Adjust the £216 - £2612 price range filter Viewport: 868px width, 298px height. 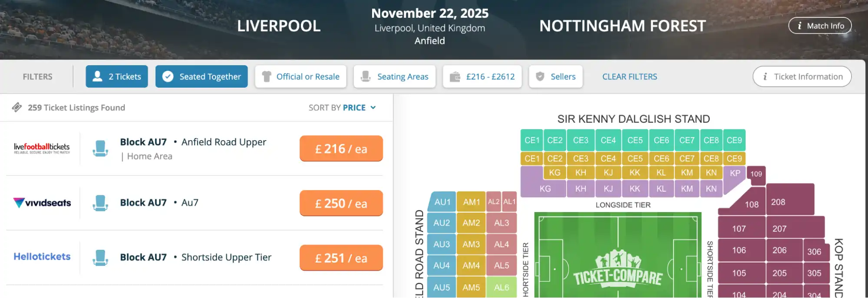click(482, 76)
